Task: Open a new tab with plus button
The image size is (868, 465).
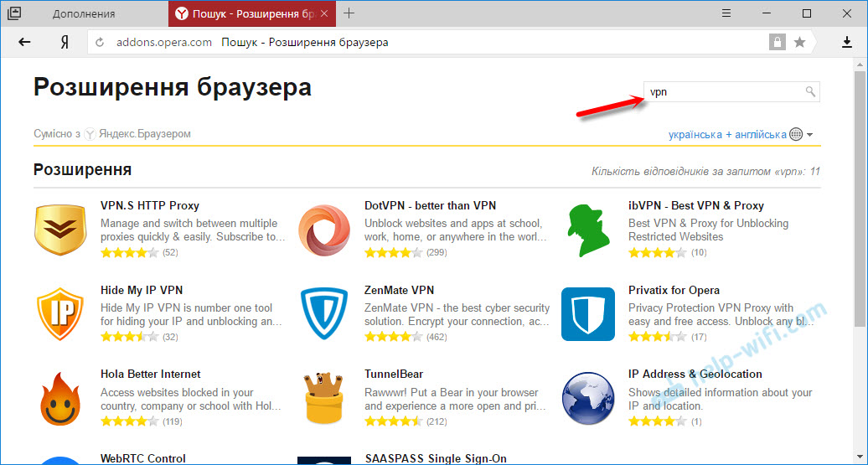Action: coord(349,14)
